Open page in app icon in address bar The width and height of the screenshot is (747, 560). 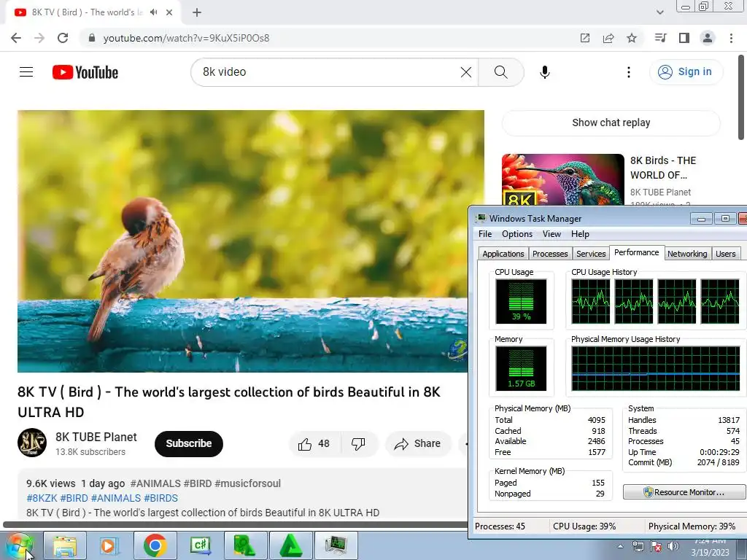coord(585,38)
